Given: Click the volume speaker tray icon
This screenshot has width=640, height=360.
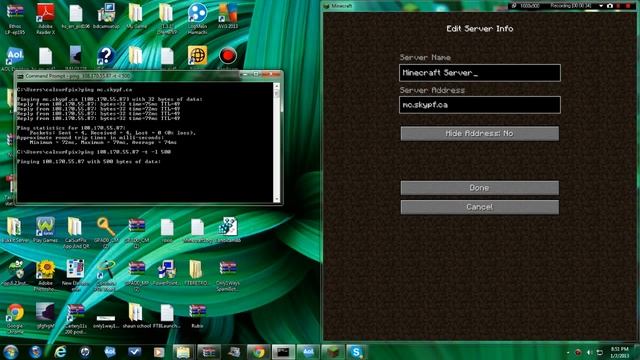Looking at the screenshot, I should click(589, 352).
